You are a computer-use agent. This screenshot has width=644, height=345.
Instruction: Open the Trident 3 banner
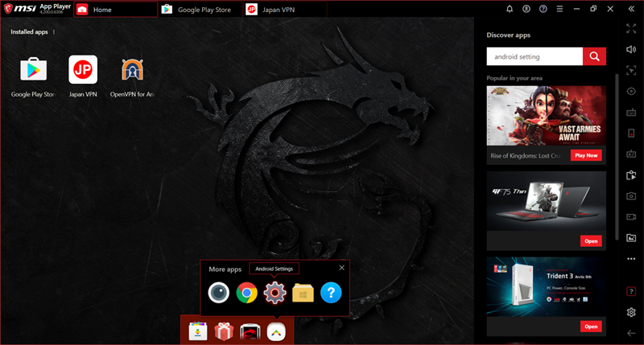pyautogui.click(x=547, y=287)
